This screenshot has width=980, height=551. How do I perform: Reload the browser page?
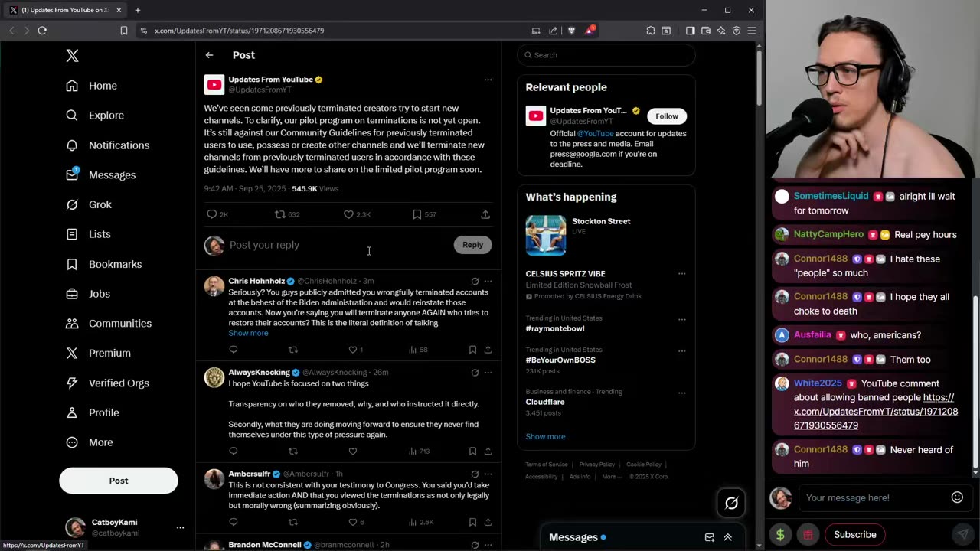point(42,31)
